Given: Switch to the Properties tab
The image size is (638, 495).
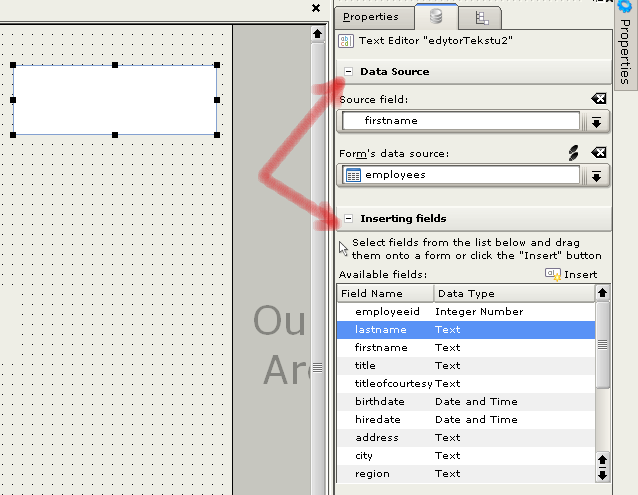Looking at the screenshot, I should click(x=371, y=17).
